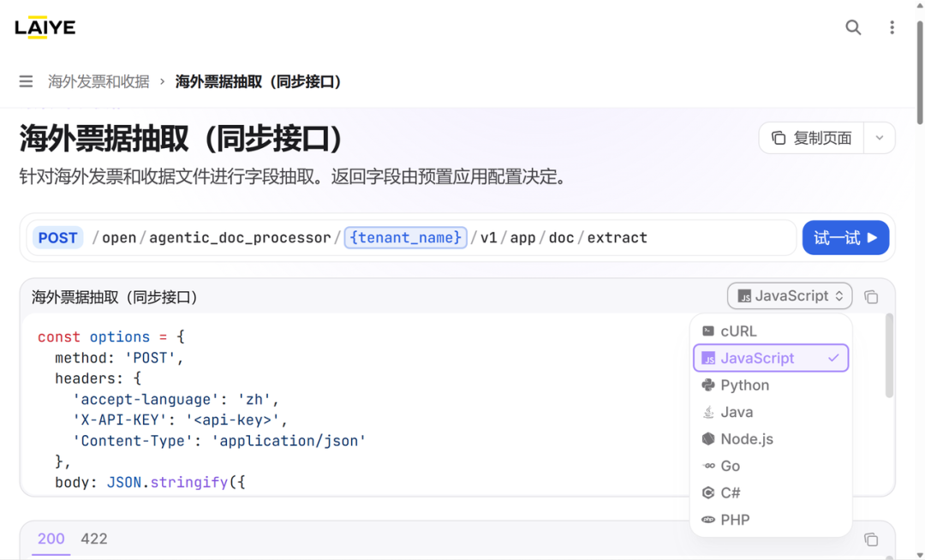Open the hamburger sidebar menu
Image resolution: width=925 pixels, height=560 pixels.
(26, 81)
